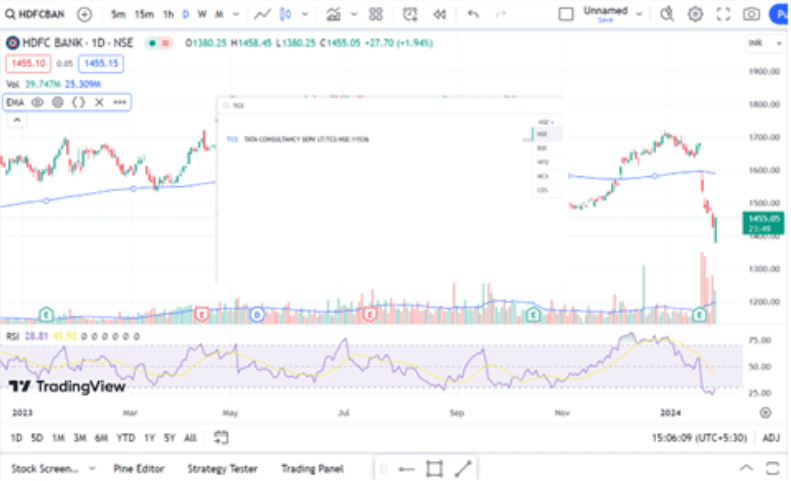Expand the chart type dropdown arrow
This screenshot has height=481, width=791.
point(305,14)
